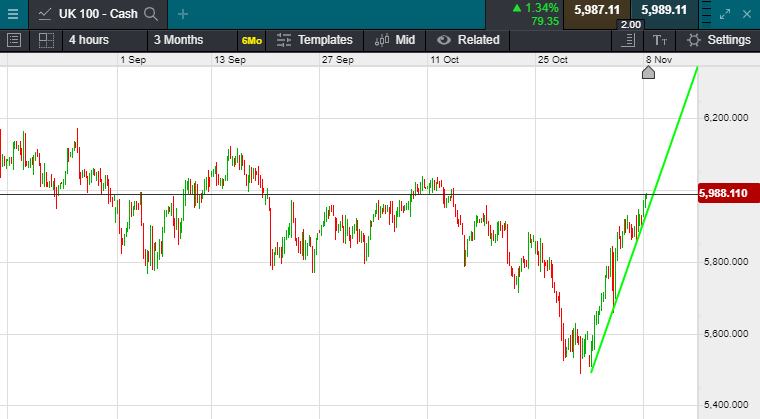Expand chart to fullscreen arrows icon
Viewport: 760px width, 419px height.
pyautogui.click(x=725, y=14)
